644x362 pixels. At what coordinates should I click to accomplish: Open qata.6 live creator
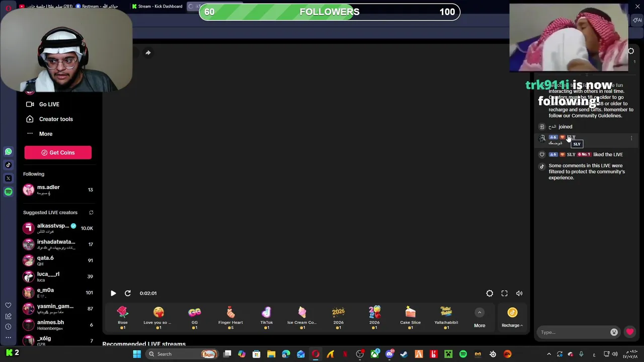point(58,260)
